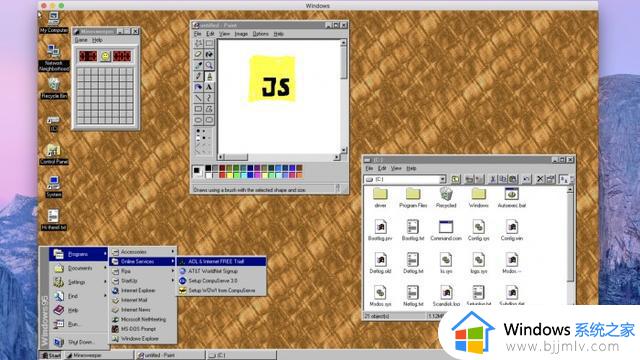The height and width of the screenshot is (360, 640).
Task: Select the Pick Color eyedropper tool
Action: (x=198, y=65)
